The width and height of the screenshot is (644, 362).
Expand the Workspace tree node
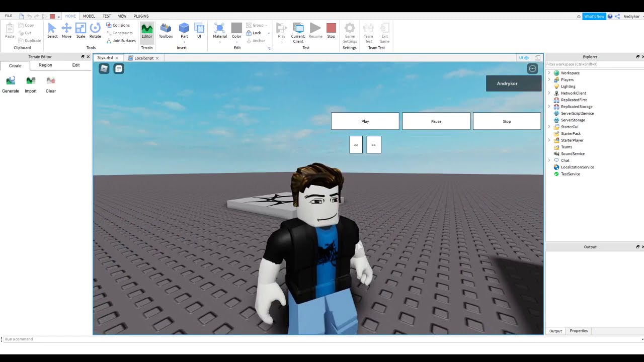[x=549, y=73]
